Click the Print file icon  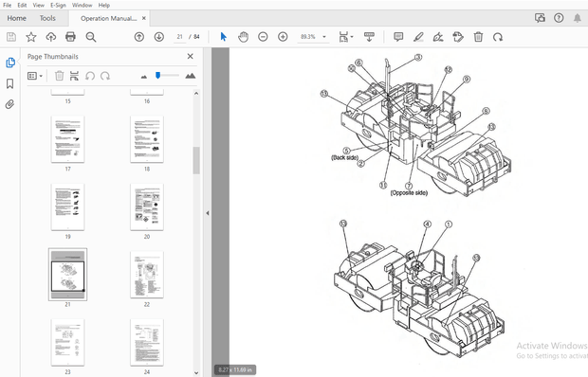tap(70, 37)
